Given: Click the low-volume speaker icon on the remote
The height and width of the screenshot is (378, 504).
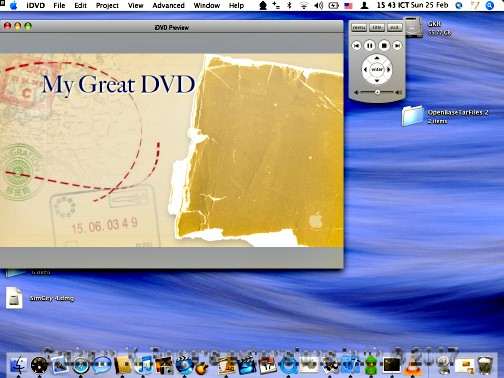Looking at the screenshot, I should pos(356,92).
